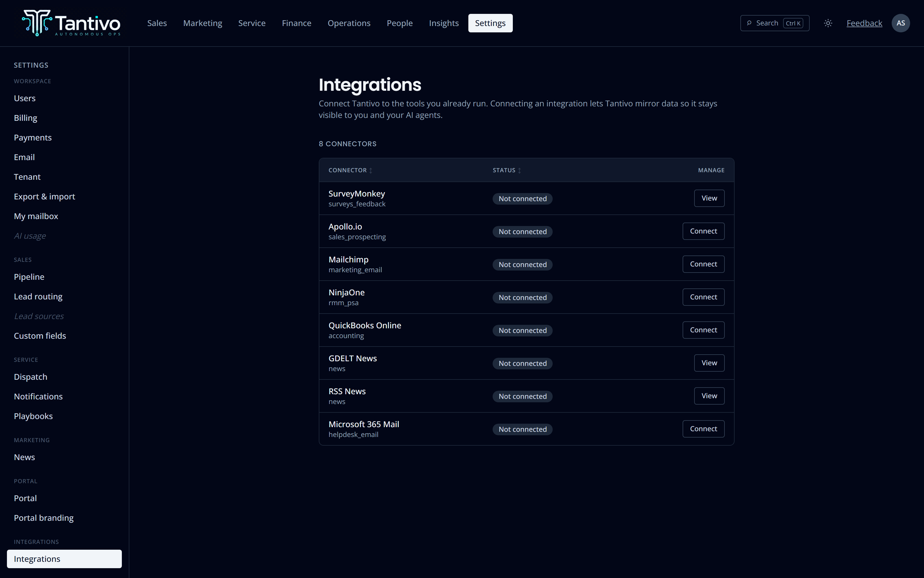Open Playbooks settings

click(x=64, y=416)
